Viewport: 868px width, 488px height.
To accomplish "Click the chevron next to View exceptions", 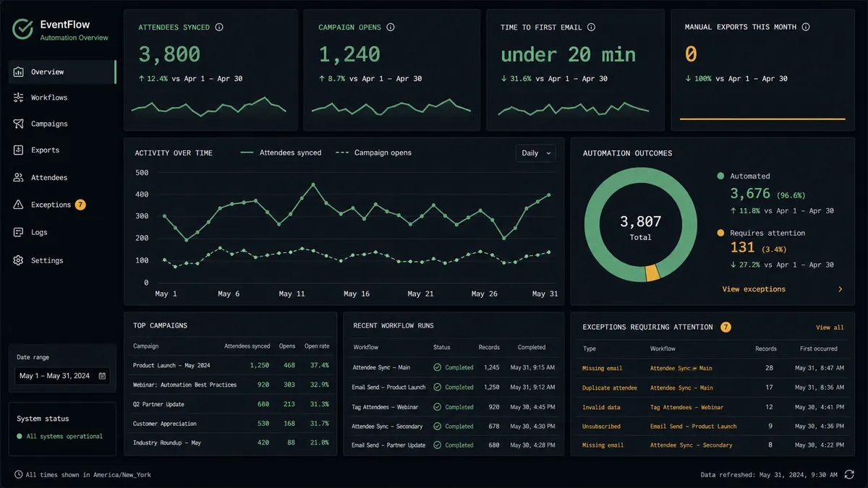I will coord(841,289).
